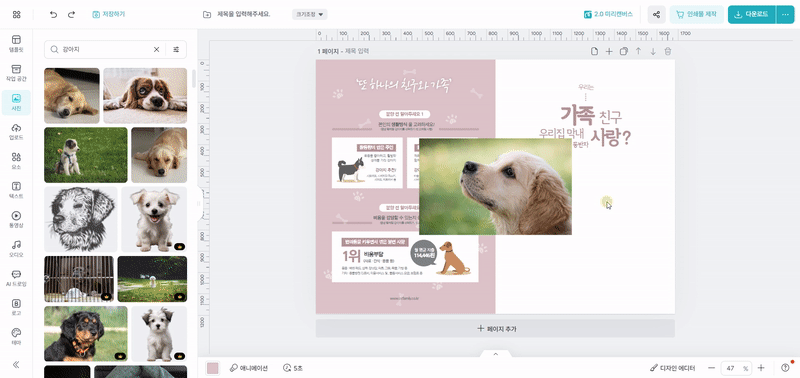This screenshot has height=378, width=800.
Task: Open the 요소 elements tab
Action: click(x=16, y=161)
